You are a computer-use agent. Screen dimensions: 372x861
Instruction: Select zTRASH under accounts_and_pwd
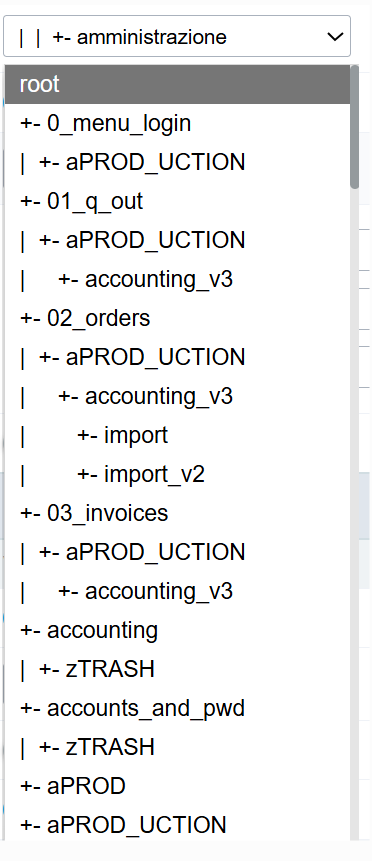pyautogui.click(x=177, y=747)
